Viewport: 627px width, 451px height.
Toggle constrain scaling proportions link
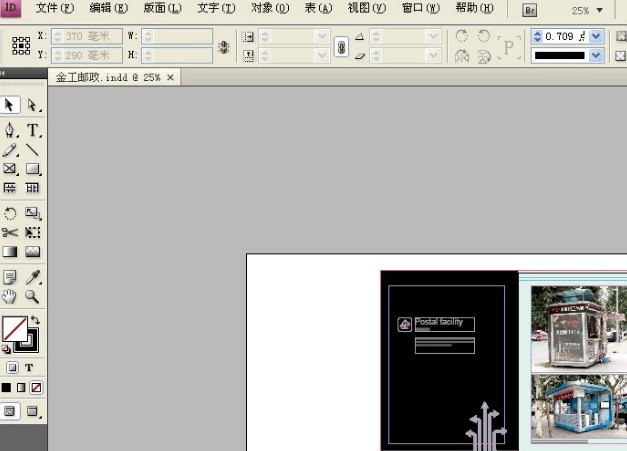pos(341,47)
